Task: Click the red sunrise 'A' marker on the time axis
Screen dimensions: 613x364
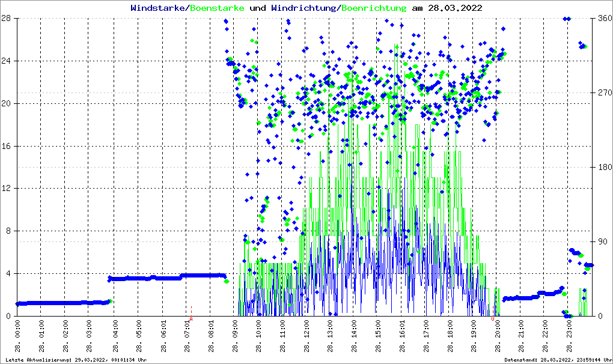Action: pyautogui.click(x=191, y=319)
